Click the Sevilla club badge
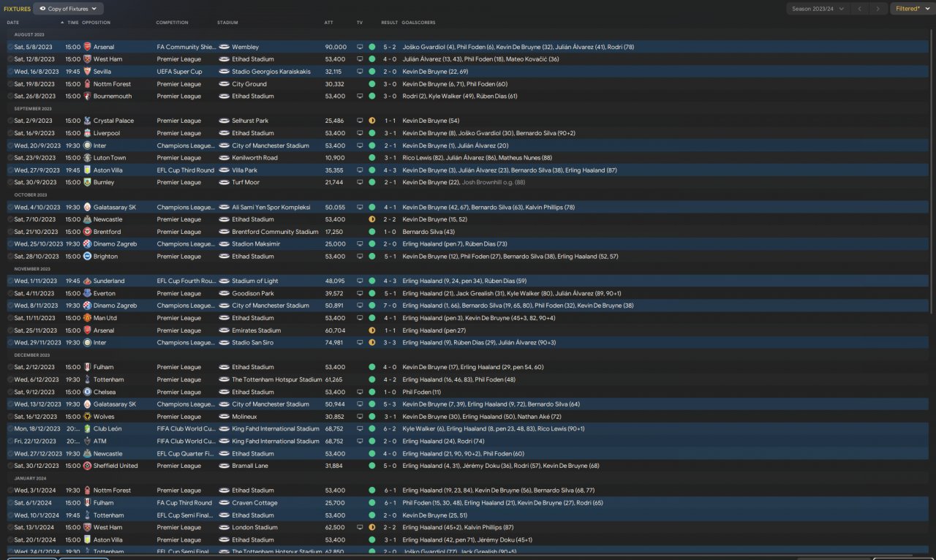Screen dimensions: 936x560 click(87, 72)
